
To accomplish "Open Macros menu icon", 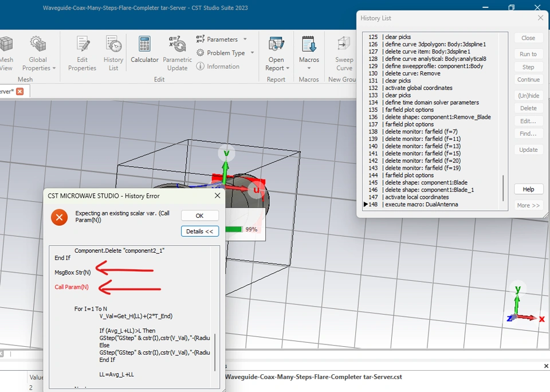I will [309, 45].
